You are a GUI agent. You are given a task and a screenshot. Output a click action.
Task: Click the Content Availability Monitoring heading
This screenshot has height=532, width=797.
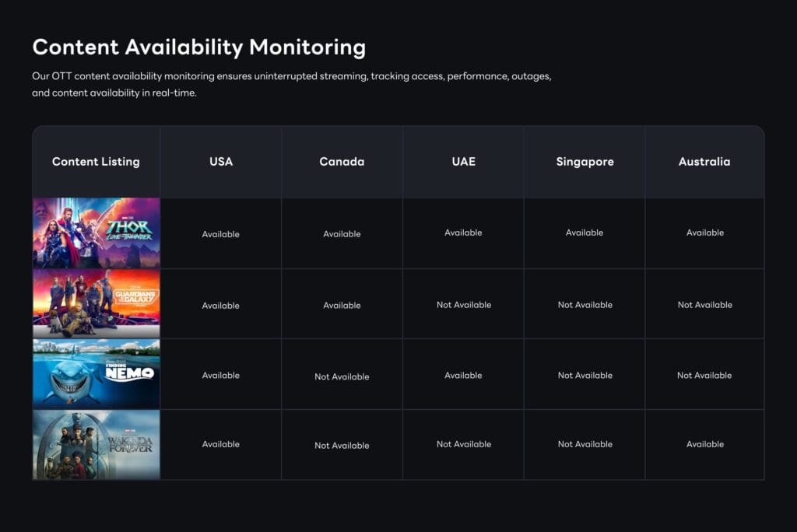(198, 47)
